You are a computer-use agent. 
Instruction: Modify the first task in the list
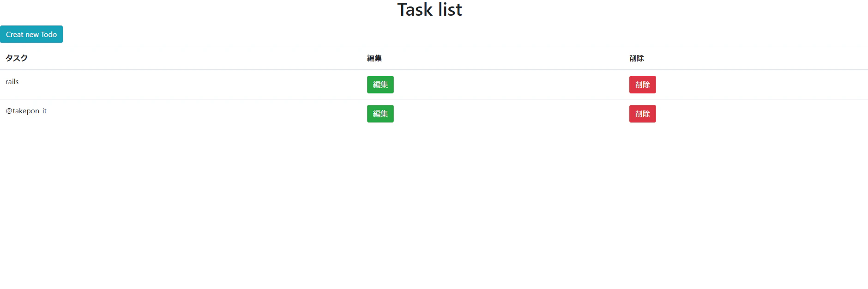[380, 85]
